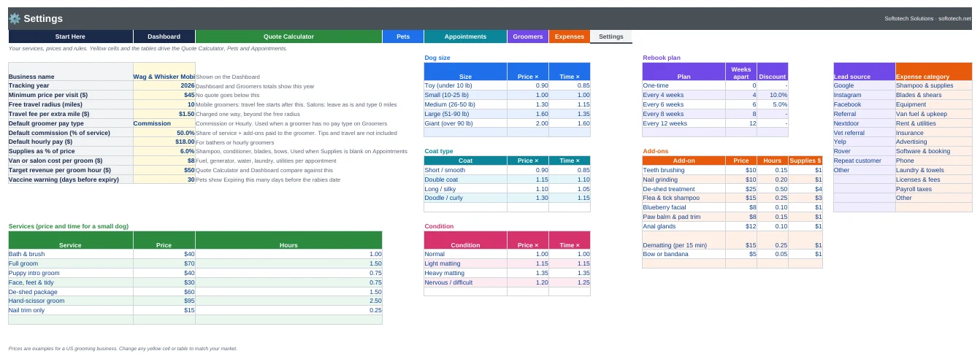Switch to the Dashboard tab
980x359 pixels.
click(164, 36)
